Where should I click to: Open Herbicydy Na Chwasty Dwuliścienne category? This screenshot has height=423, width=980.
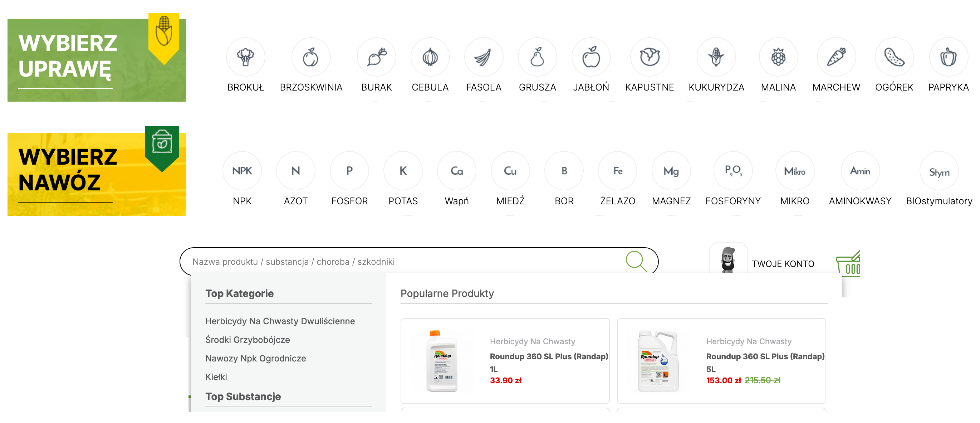pyautogui.click(x=280, y=321)
